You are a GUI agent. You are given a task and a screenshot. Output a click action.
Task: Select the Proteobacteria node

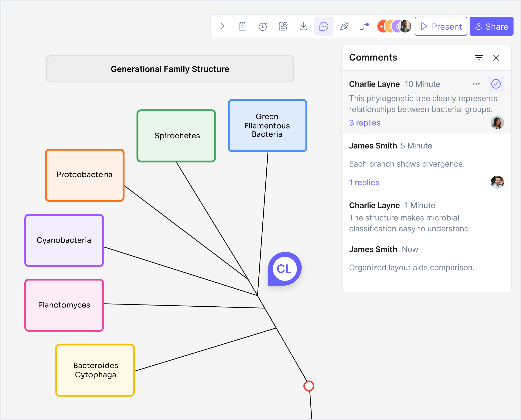(85, 175)
